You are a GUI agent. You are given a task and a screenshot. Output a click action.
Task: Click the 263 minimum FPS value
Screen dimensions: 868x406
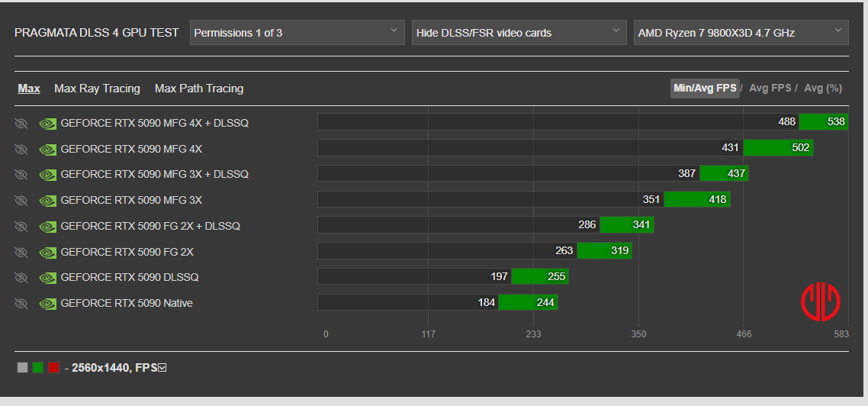(564, 251)
